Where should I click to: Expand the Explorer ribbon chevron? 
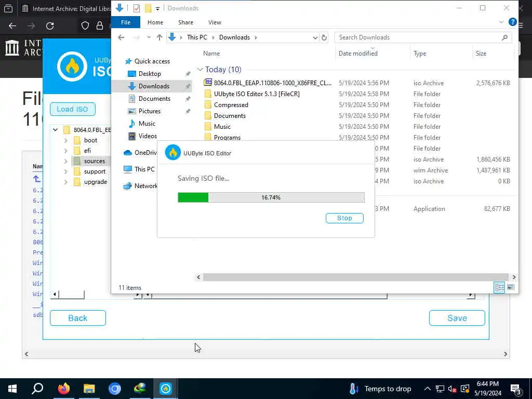click(x=501, y=22)
